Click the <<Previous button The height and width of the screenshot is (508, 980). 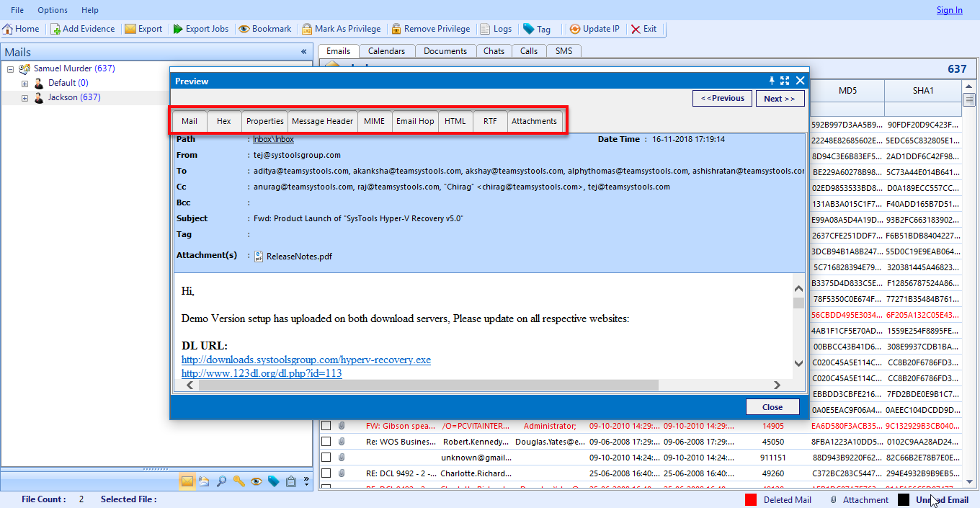coord(723,98)
